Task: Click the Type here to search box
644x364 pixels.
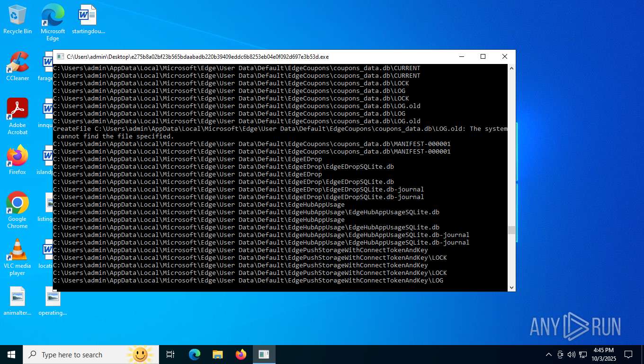Action: coord(91,355)
